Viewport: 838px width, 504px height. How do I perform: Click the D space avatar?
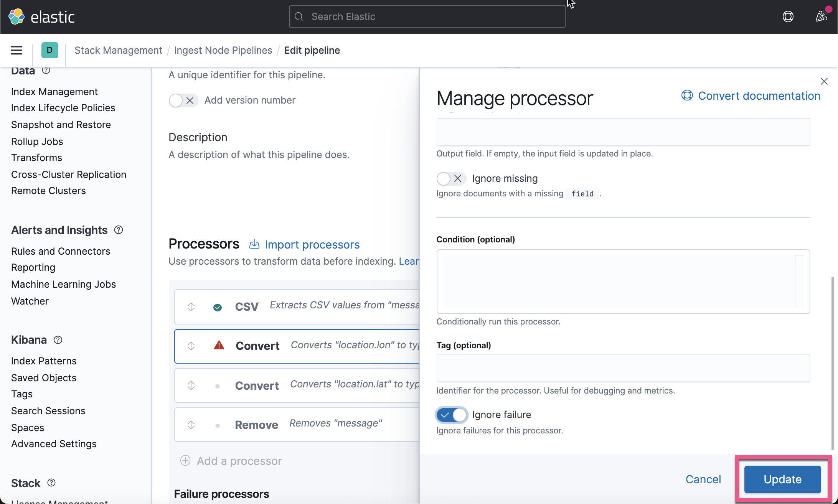(x=49, y=50)
